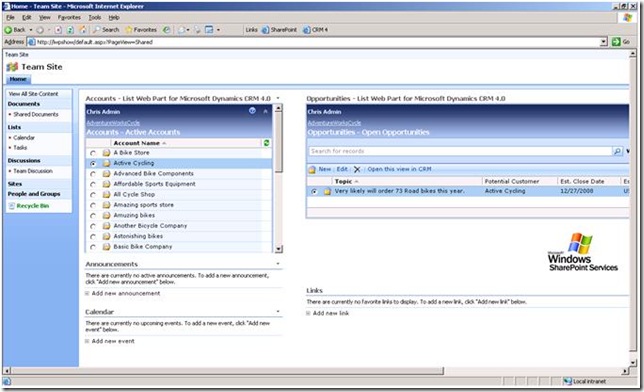
Task: Open the Back button history dropdown
Action: 30,30
